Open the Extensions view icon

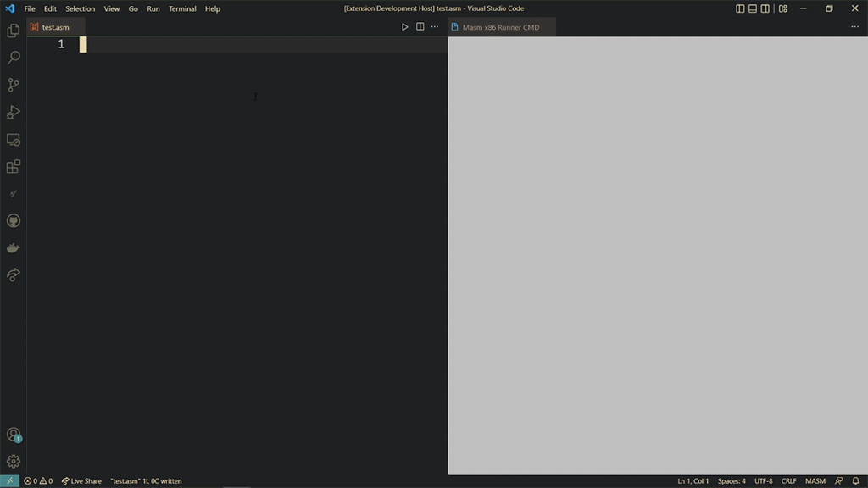click(13, 167)
